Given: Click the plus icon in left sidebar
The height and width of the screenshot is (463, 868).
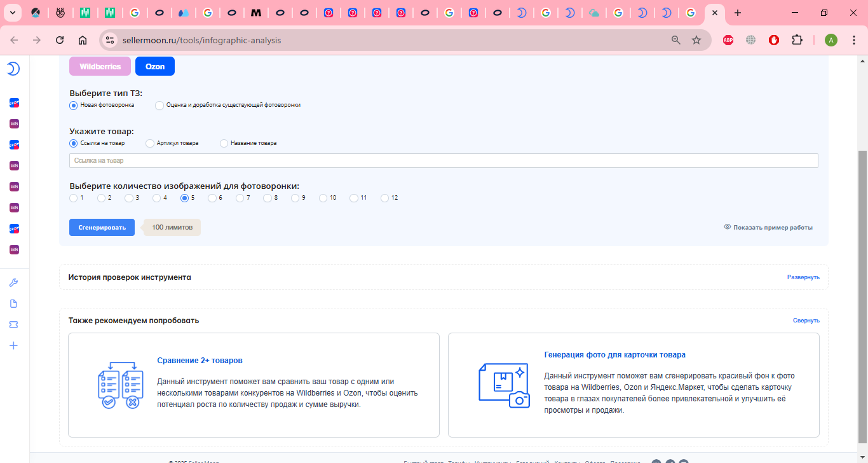Looking at the screenshot, I should 14,345.
